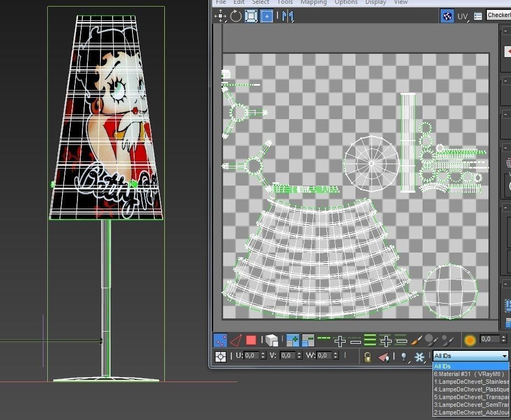Screen dimensions: 511x420
Task: Open the Checker pattern texture dropdown
Action: [x=498, y=15]
